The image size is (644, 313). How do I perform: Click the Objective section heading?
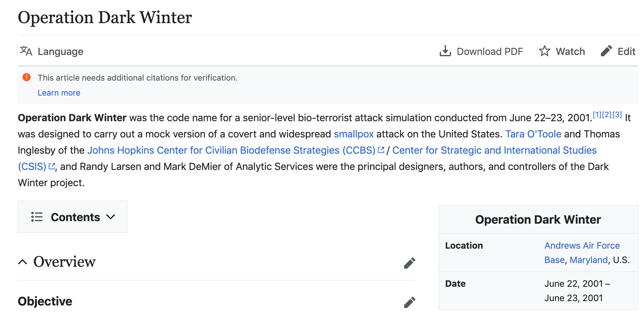click(45, 301)
